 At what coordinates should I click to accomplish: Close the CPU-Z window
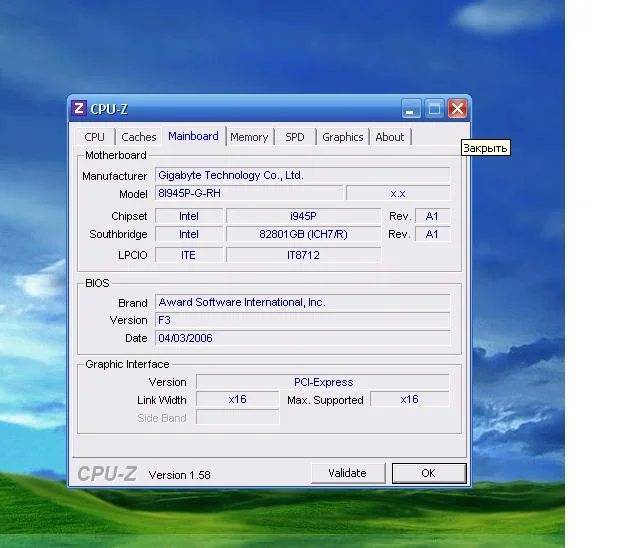click(457, 109)
